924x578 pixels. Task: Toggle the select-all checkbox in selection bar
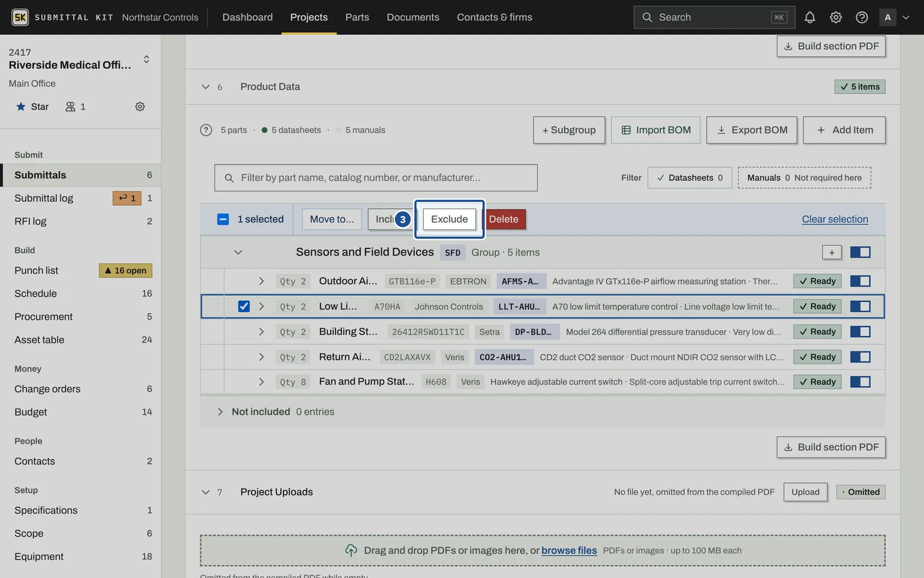tap(223, 219)
